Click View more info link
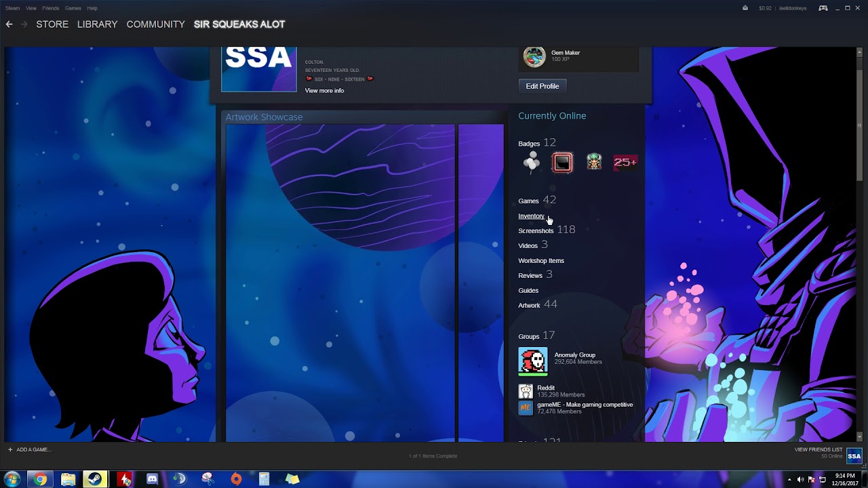Image resolution: width=868 pixels, height=488 pixels. (x=324, y=91)
